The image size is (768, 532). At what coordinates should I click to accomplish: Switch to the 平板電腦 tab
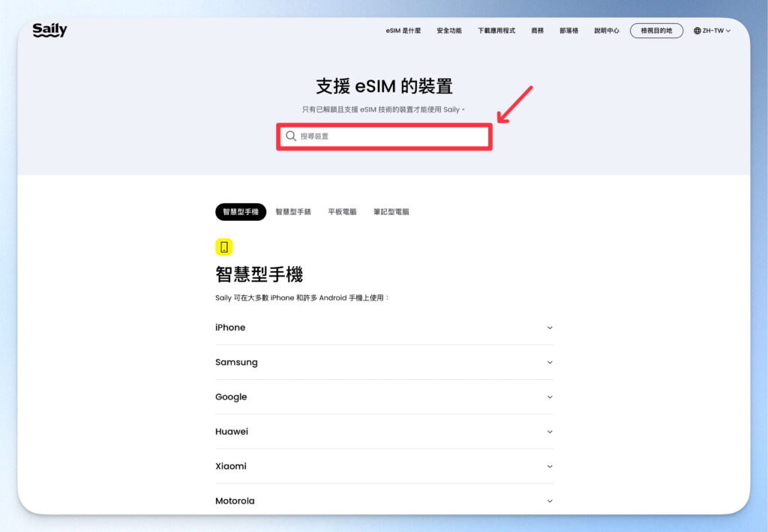click(x=342, y=212)
